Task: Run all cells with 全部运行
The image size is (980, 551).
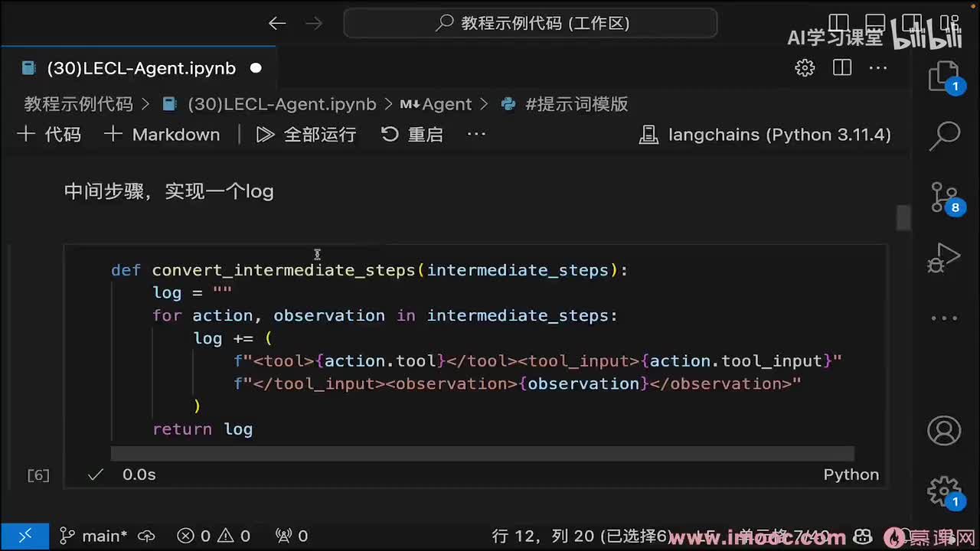Action: click(306, 135)
